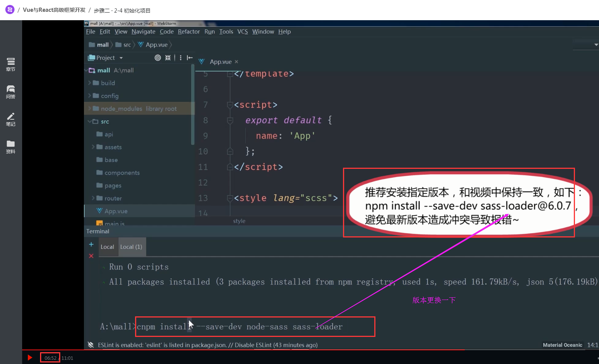Click the video total time 11:01

(67, 358)
